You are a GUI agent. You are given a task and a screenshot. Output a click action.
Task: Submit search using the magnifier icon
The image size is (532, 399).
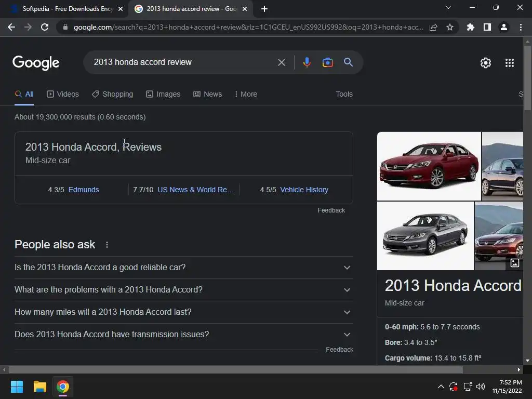point(348,62)
